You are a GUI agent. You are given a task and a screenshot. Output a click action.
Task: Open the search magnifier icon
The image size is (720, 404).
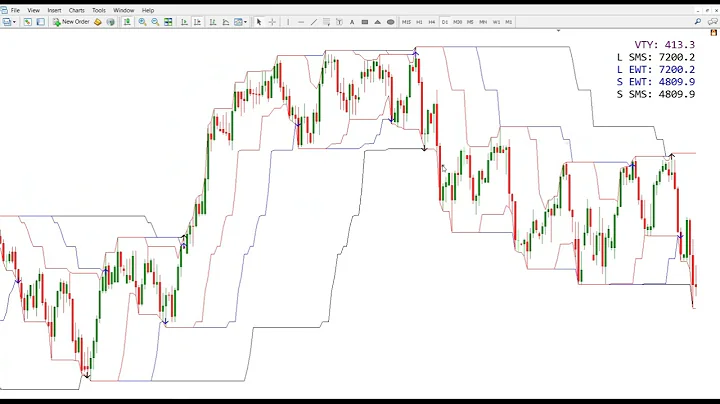(x=698, y=22)
